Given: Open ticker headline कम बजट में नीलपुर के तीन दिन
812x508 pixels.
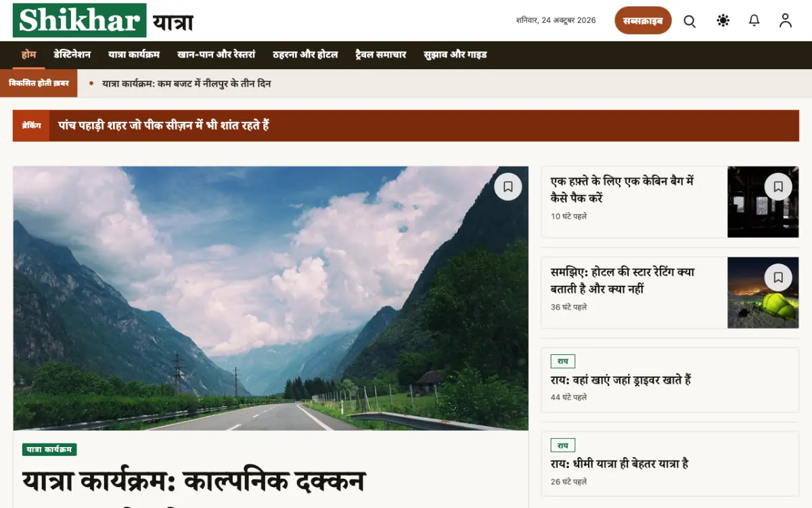Looking at the screenshot, I should tap(187, 83).
